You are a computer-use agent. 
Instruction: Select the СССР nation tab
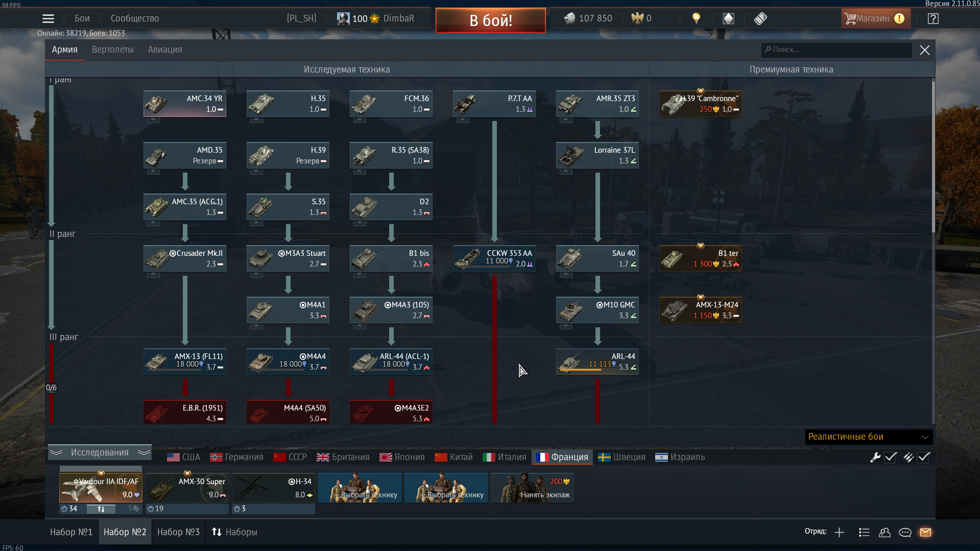[x=290, y=457]
